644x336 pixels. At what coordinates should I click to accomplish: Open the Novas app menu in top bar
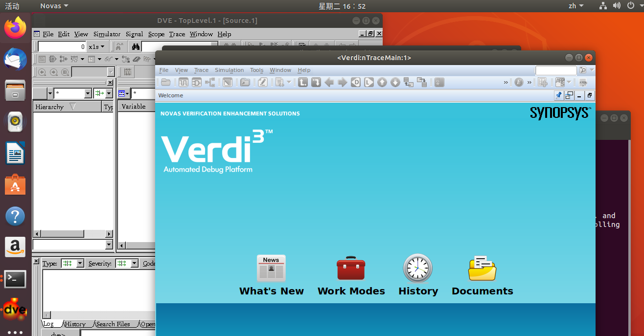(54, 6)
